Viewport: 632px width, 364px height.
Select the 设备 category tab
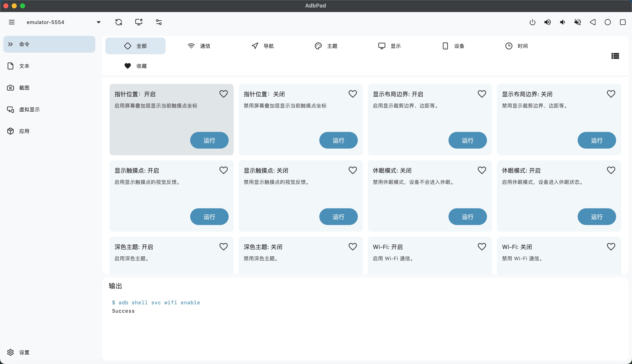pos(453,46)
